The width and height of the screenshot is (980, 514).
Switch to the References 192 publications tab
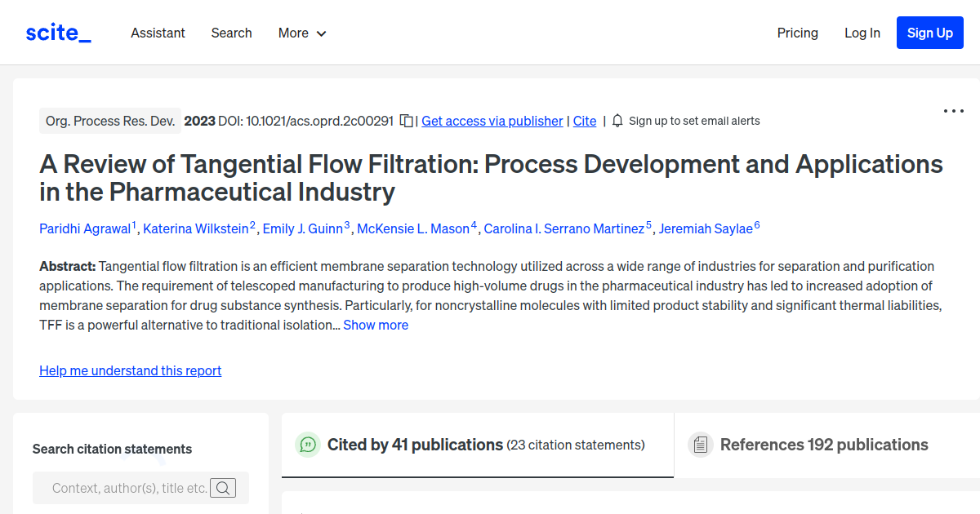tap(824, 445)
